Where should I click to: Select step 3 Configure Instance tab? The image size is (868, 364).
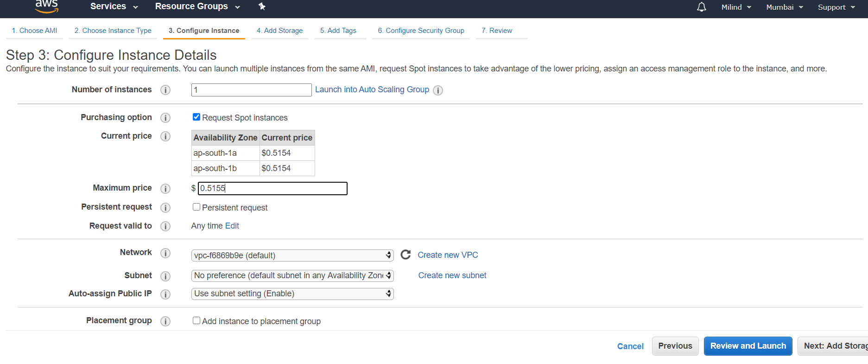[x=204, y=31]
